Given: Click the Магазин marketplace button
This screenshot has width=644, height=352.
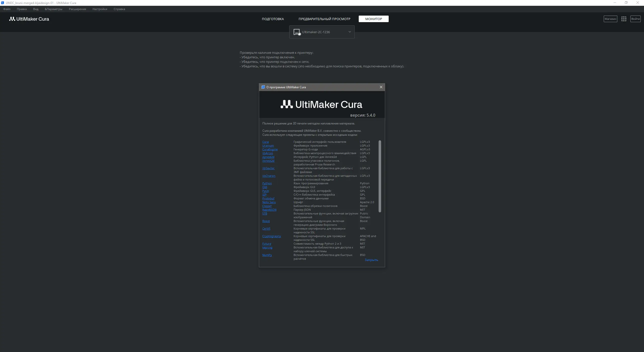Looking at the screenshot, I should tap(610, 19).
